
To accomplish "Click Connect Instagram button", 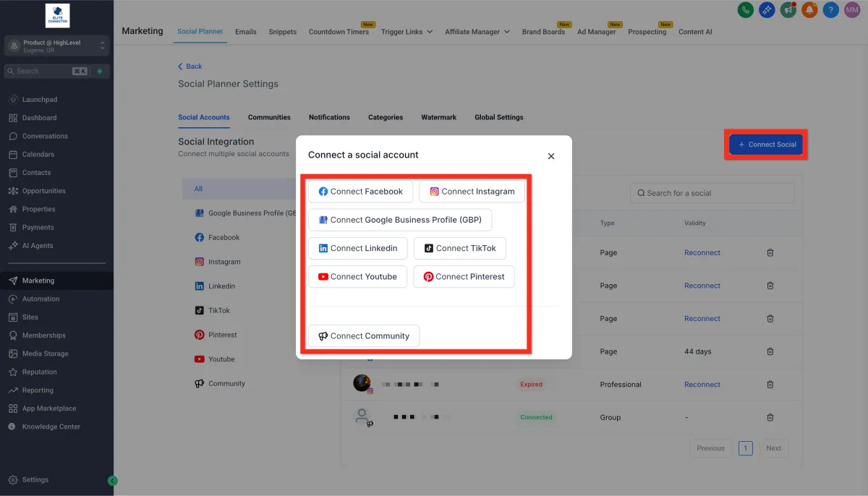I will 472,192.
